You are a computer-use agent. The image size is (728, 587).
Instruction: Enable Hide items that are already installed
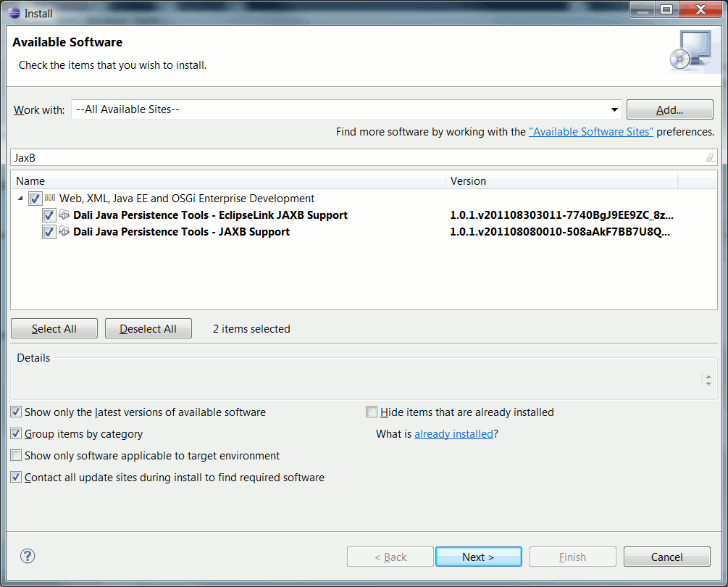pyautogui.click(x=372, y=412)
